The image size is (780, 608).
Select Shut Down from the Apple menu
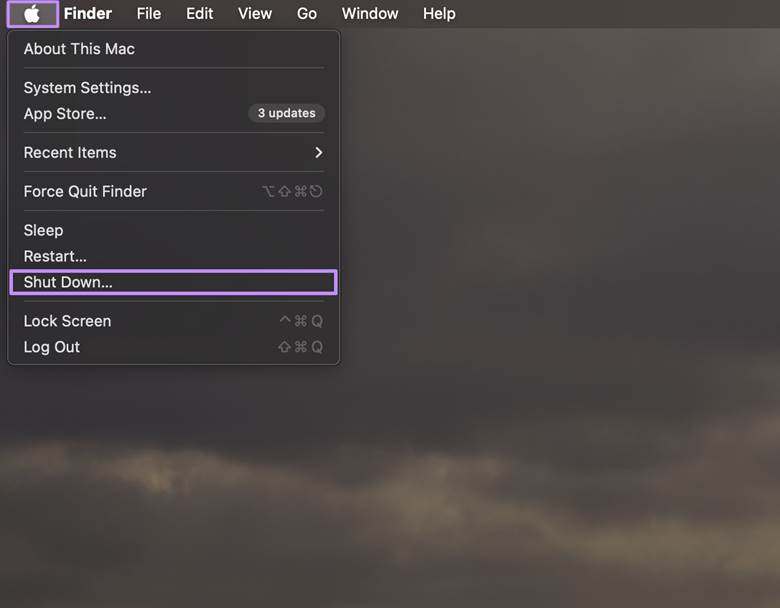click(x=174, y=282)
